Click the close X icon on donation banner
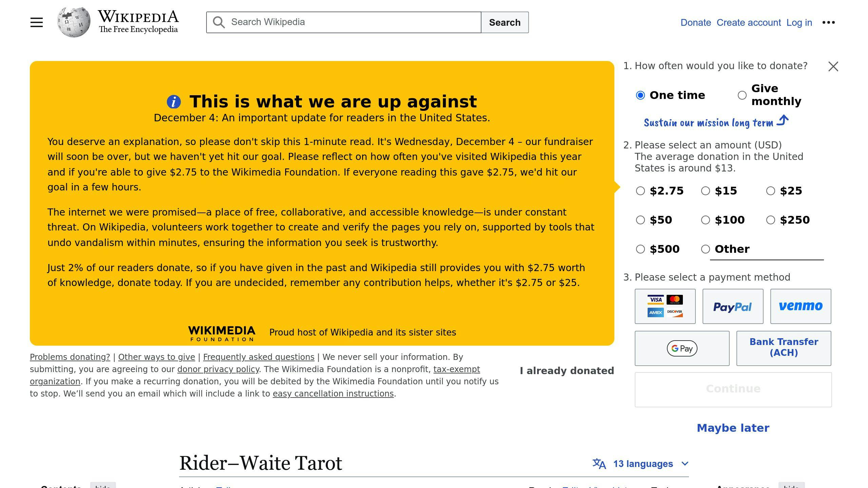Image resolution: width=868 pixels, height=488 pixels. point(833,66)
